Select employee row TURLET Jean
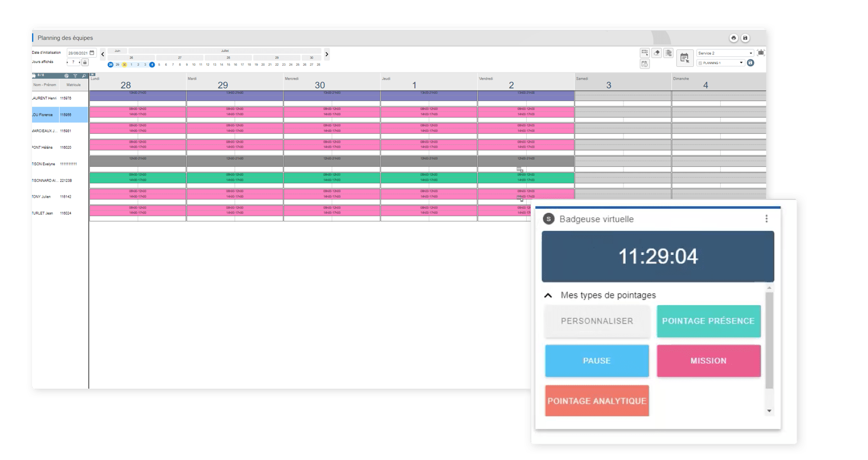868x460 pixels. (60, 213)
